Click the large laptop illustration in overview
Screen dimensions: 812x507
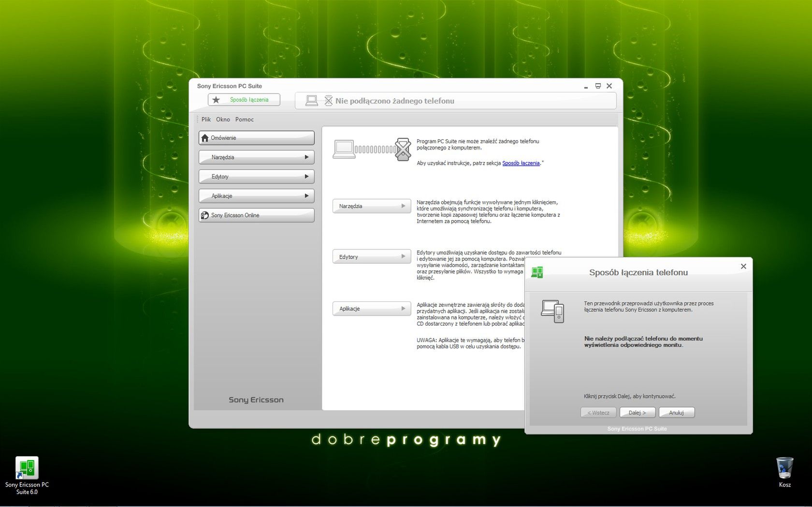344,149
